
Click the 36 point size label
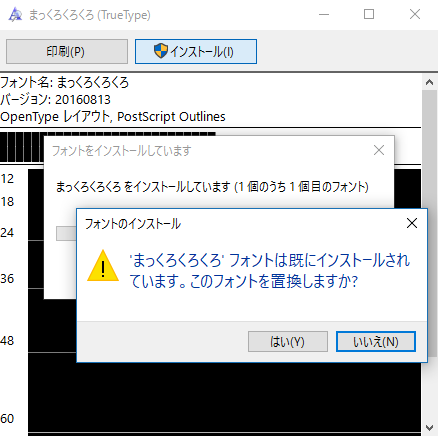[x=7, y=279]
